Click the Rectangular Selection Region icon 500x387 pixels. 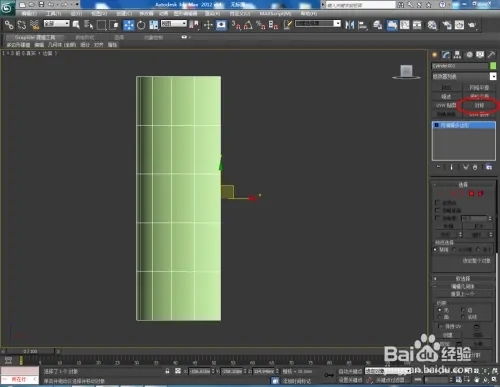click(x=101, y=25)
